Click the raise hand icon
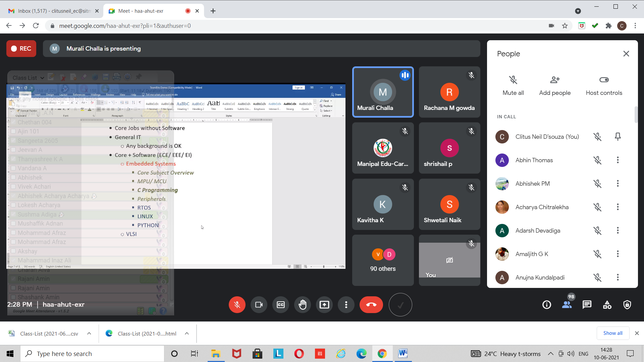 pyautogui.click(x=303, y=305)
